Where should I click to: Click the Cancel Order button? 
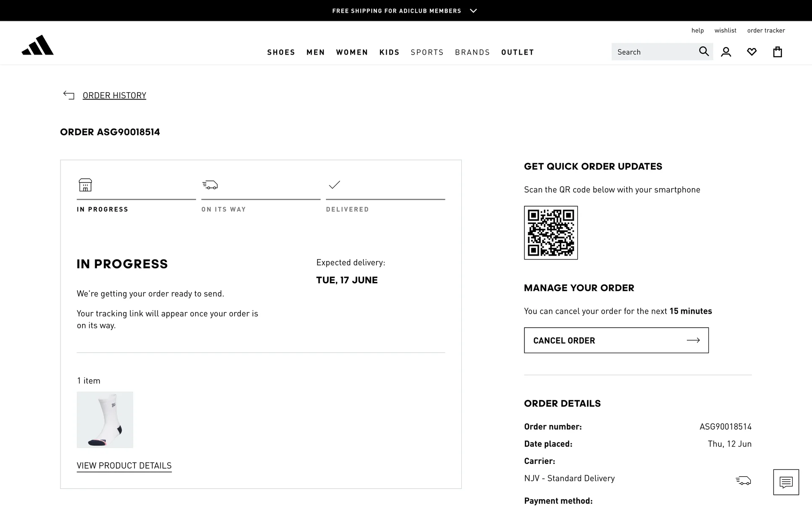(x=616, y=340)
